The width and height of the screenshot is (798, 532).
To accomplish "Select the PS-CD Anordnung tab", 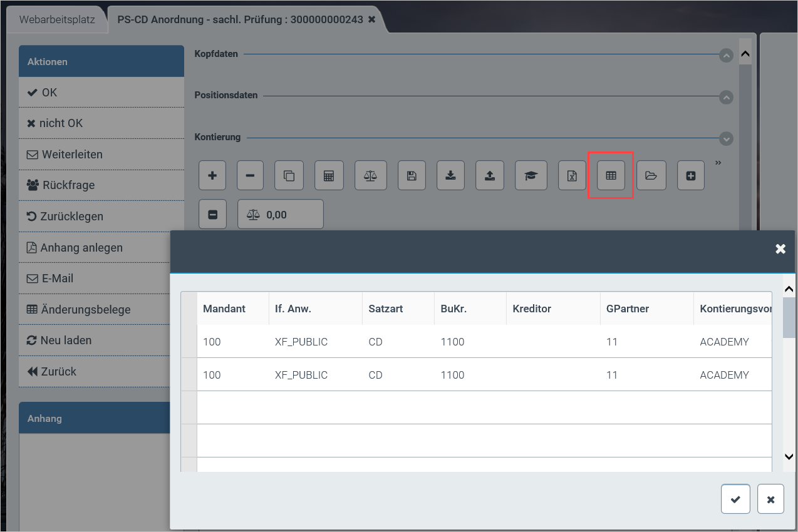I will click(x=240, y=19).
